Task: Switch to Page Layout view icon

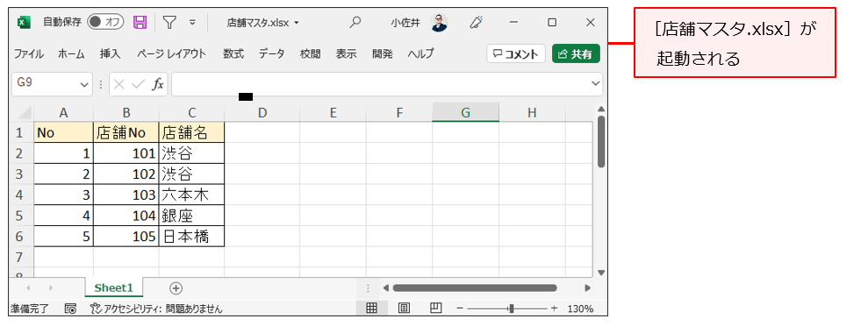Action: click(x=404, y=308)
